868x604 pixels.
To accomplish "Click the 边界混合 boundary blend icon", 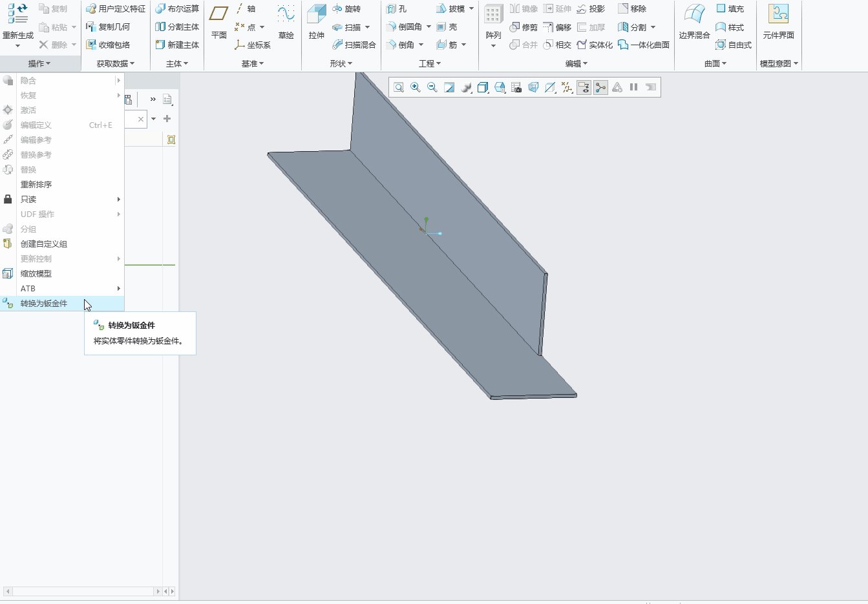I will [694, 14].
